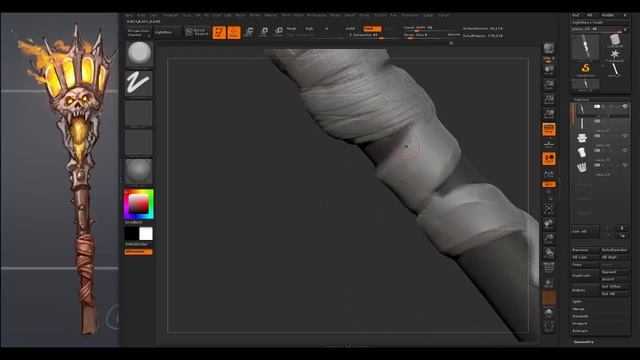Click the Quick Sketch button
640x360 pixels.
pos(197,32)
